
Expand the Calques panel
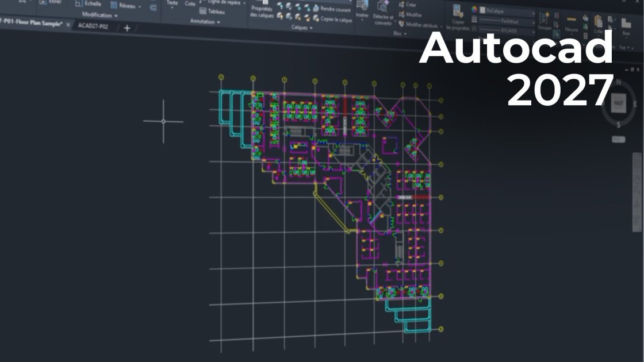coord(302,28)
